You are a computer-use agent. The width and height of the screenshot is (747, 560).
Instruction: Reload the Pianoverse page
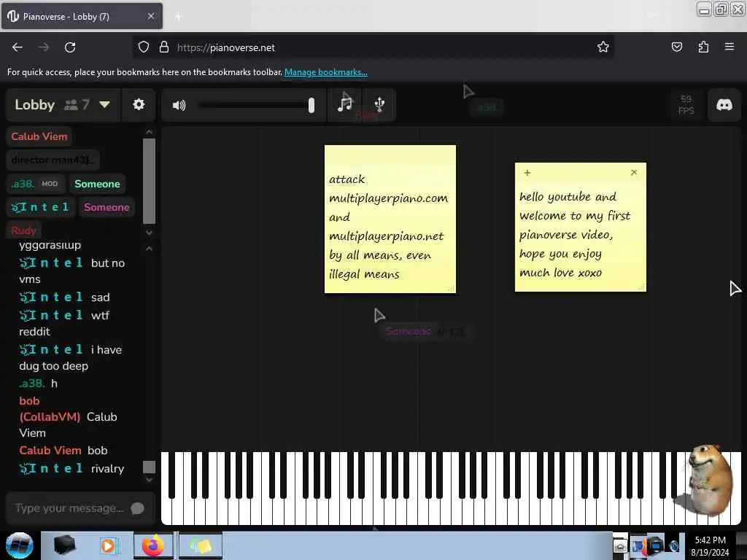pos(70,47)
